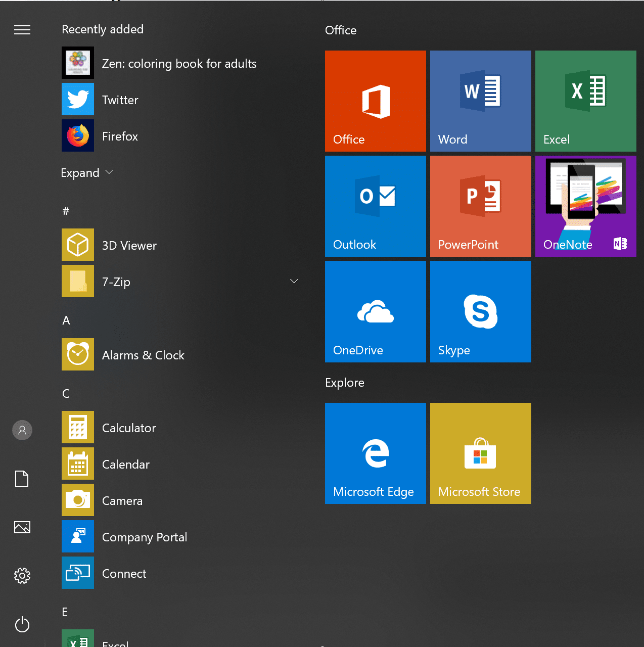The height and width of the screenshot is (647, 644).
Task: Open the Word tile
Action: click(x=481, y=101)
